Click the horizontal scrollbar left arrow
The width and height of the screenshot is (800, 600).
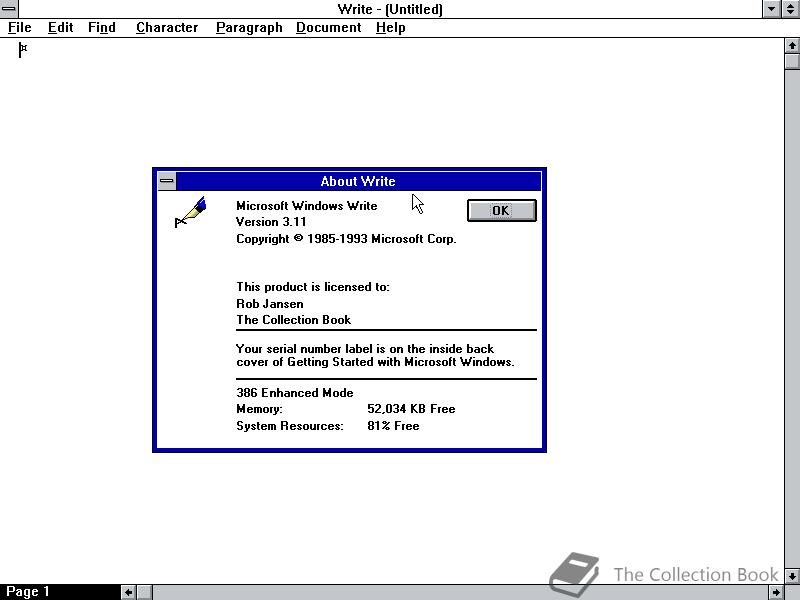pyautogui.click(x=129, y=592)
